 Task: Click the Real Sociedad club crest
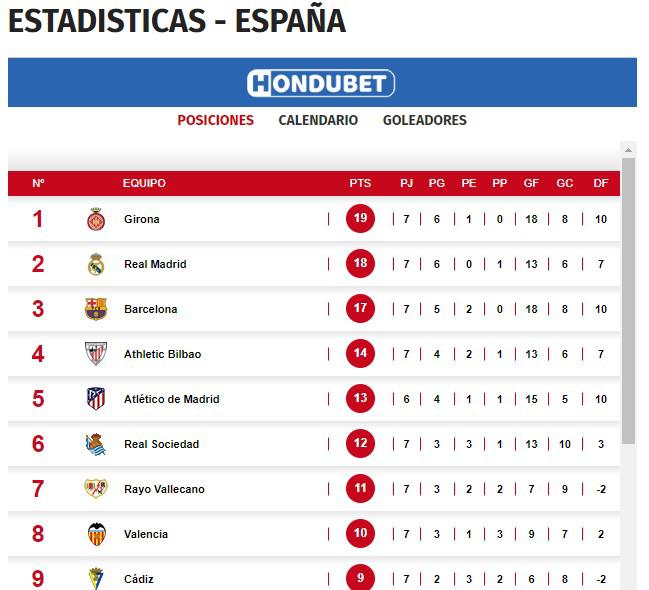click(96, 444)
